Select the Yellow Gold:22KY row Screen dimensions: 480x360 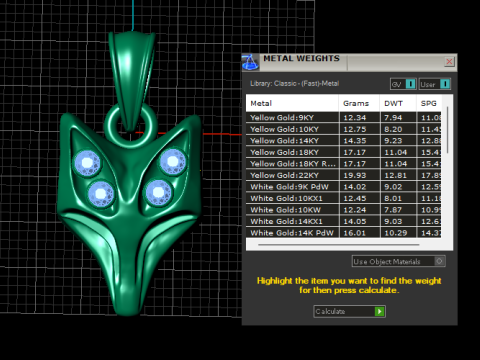click(x=344, y=175)
